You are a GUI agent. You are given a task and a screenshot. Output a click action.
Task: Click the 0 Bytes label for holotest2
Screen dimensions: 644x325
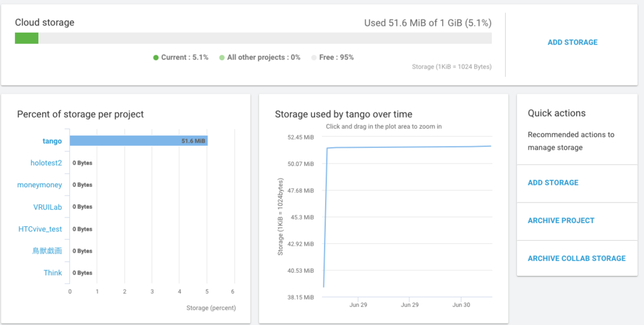coord(82,163)
